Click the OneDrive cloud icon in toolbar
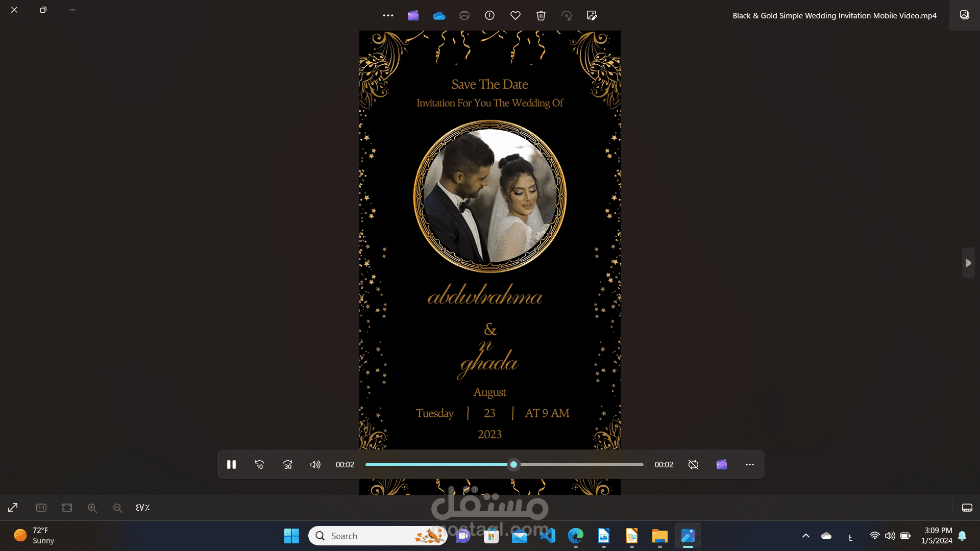 pyautogui.click(x=439, y=16)
